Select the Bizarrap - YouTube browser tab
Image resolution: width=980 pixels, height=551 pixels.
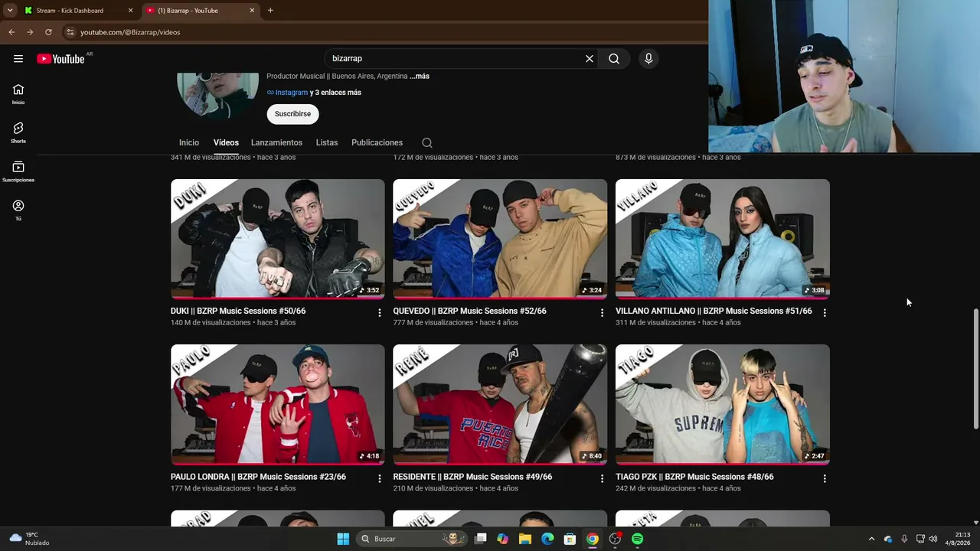[x=201, y=11]
